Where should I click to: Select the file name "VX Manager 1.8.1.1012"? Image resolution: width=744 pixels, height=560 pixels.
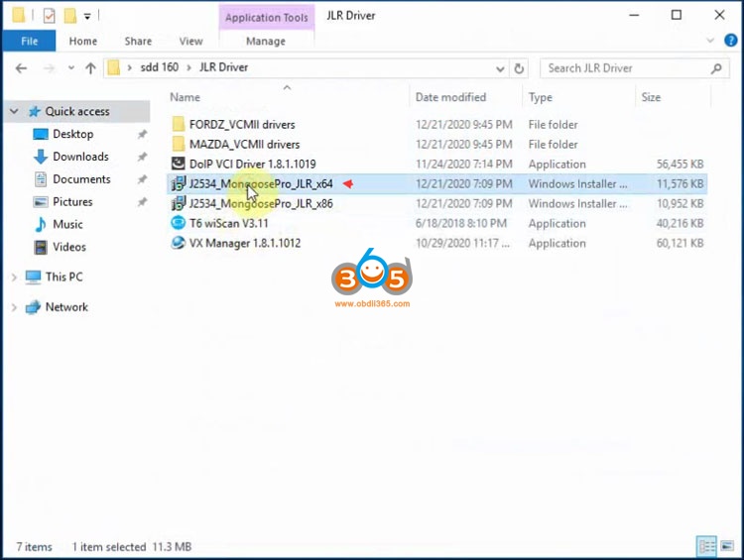point(245,243)
